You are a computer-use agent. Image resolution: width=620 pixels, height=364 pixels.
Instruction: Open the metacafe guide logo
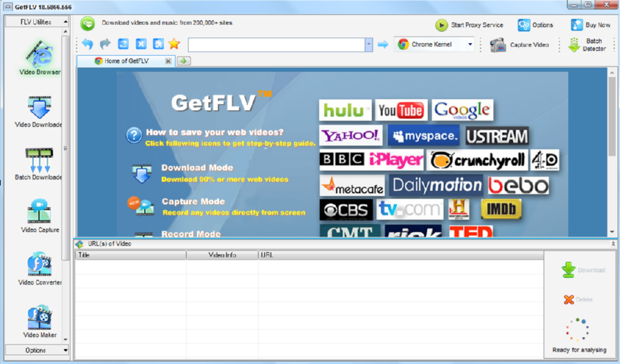click(x=352, y=185)
